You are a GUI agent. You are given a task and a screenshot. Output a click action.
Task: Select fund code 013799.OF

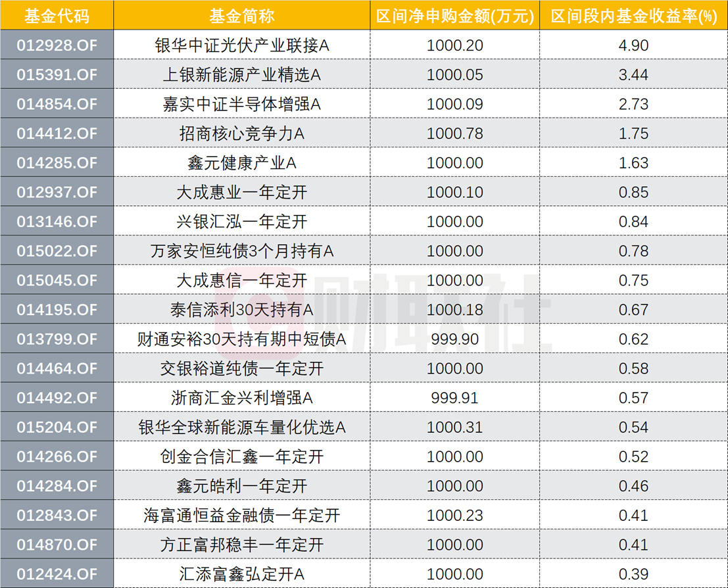tap(57, 339)
